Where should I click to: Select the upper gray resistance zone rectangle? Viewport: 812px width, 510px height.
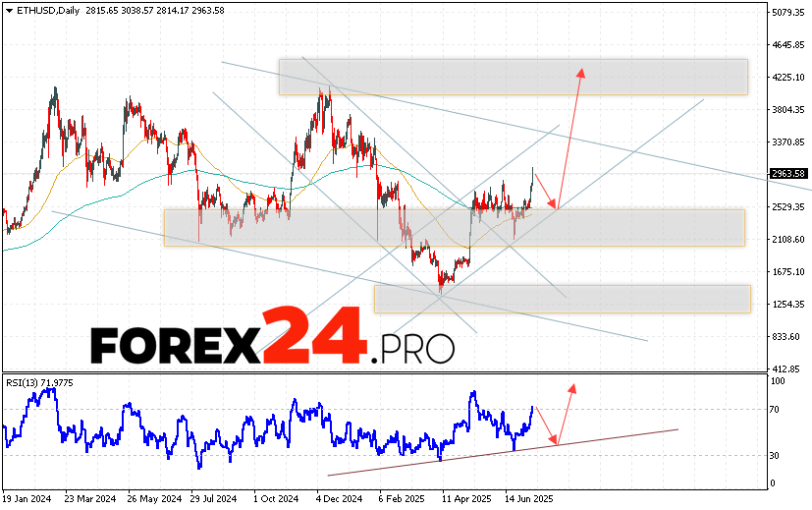click(513, 77)
